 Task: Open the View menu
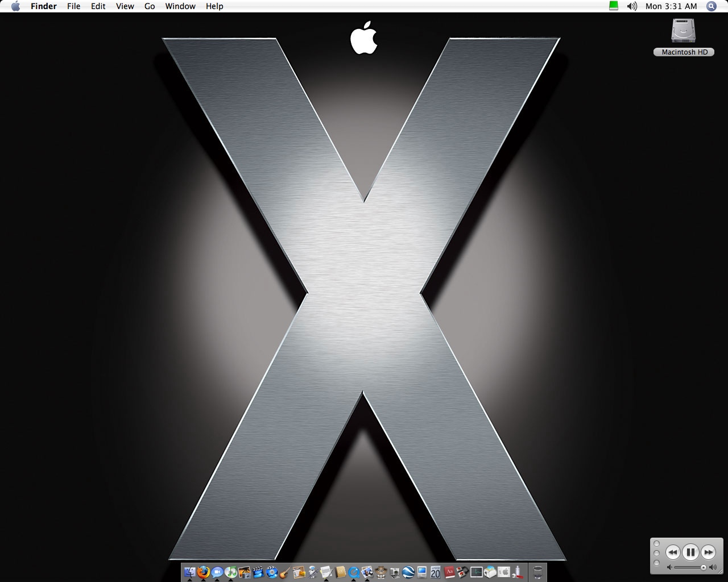point(125,6)
